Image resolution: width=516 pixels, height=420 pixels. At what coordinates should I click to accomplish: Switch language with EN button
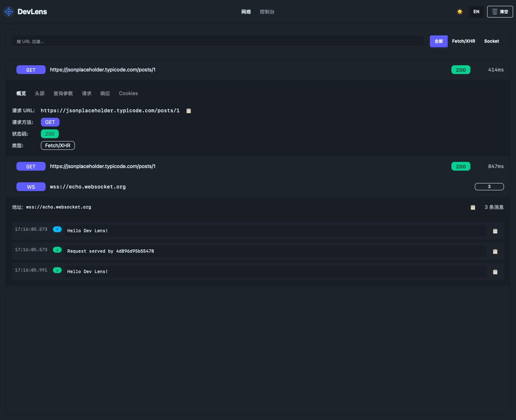[476, 12]
